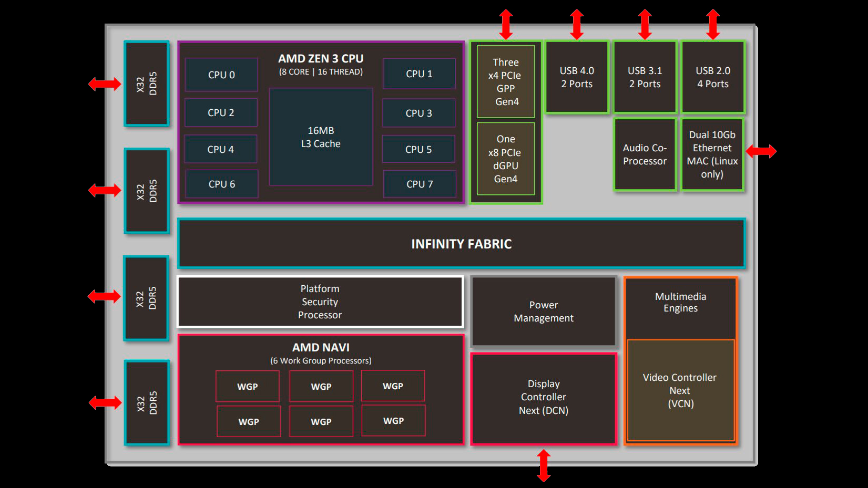The image size is (868, 488).
Task: Select the Audio Co-Processor block
Action: 645,154
